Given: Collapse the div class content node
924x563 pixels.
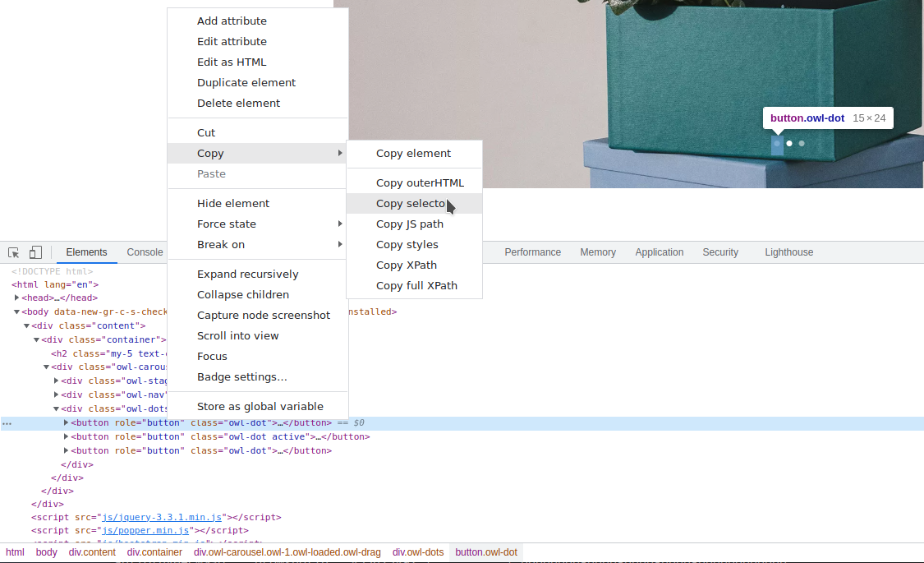Looking at the screenshot, I should tap(26, 326).
